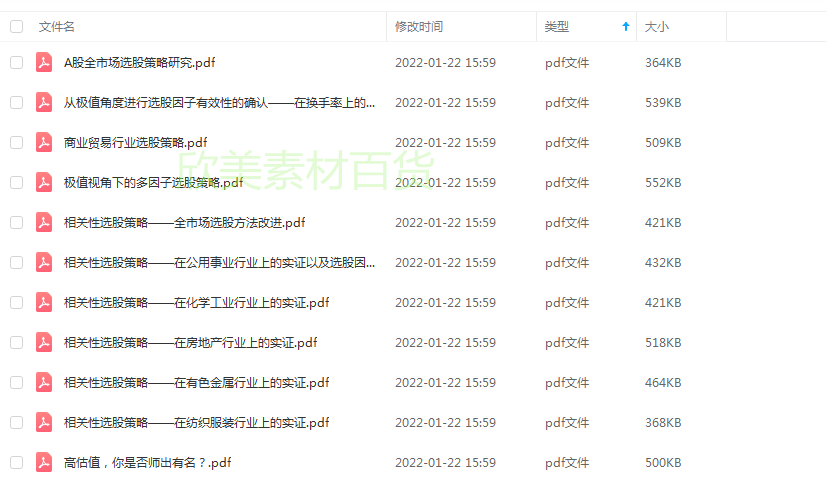Click PDF icon of 在化学工业行业上的实证.pdf row
Screen dimensions: 826x493
click(44, 302)
